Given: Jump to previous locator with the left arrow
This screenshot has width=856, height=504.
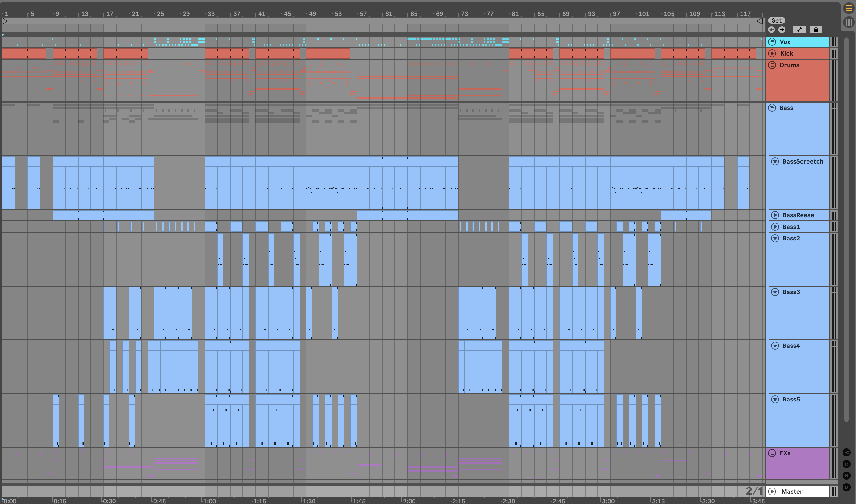Looking at the screenshot, I should 771,30.
